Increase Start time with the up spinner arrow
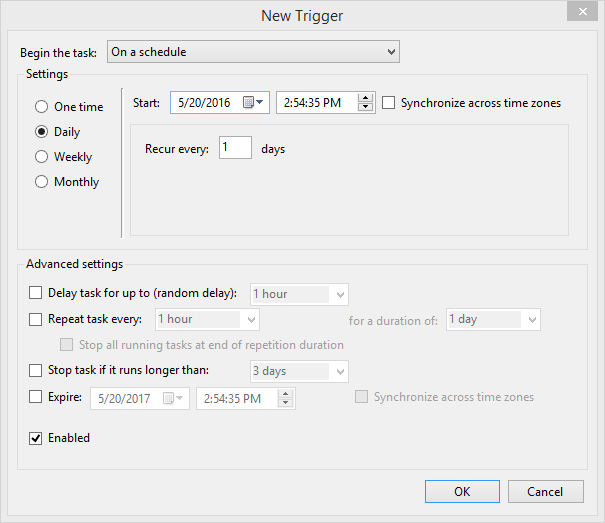605x523 pixels. click(x=365, y=98)
